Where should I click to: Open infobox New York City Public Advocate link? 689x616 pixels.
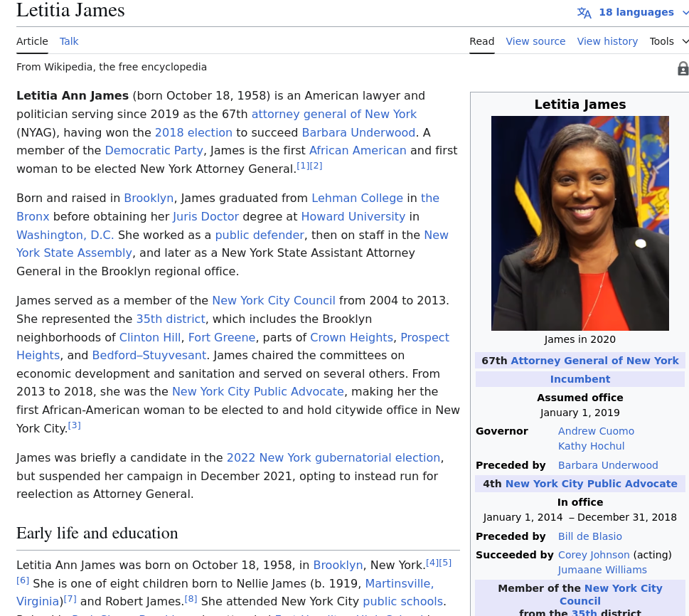coord(592,484)
